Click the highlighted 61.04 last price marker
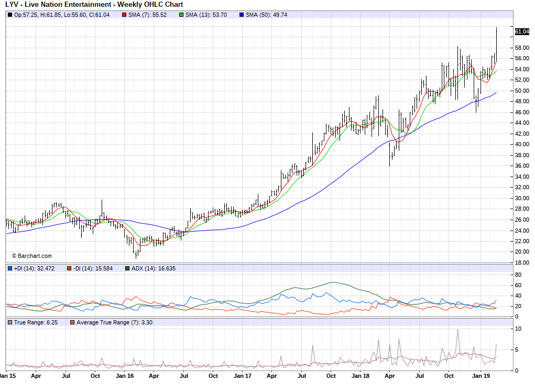 point(522,32)
